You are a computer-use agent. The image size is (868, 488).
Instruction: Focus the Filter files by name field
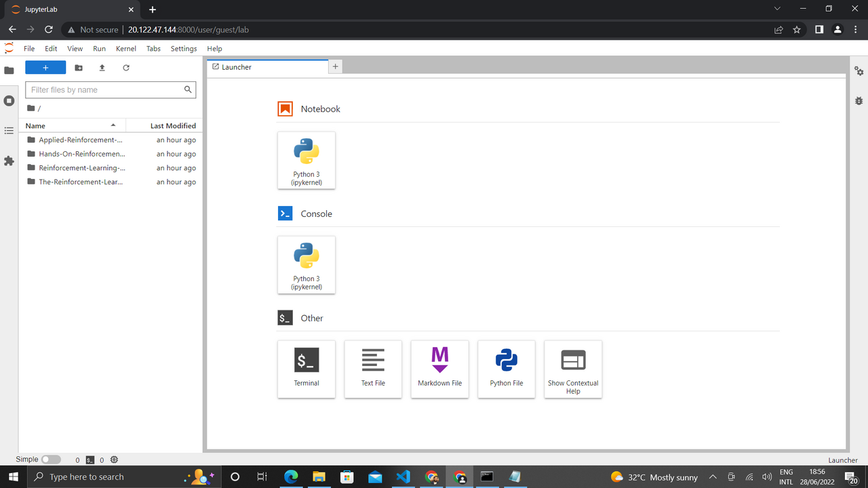point(111,89)
